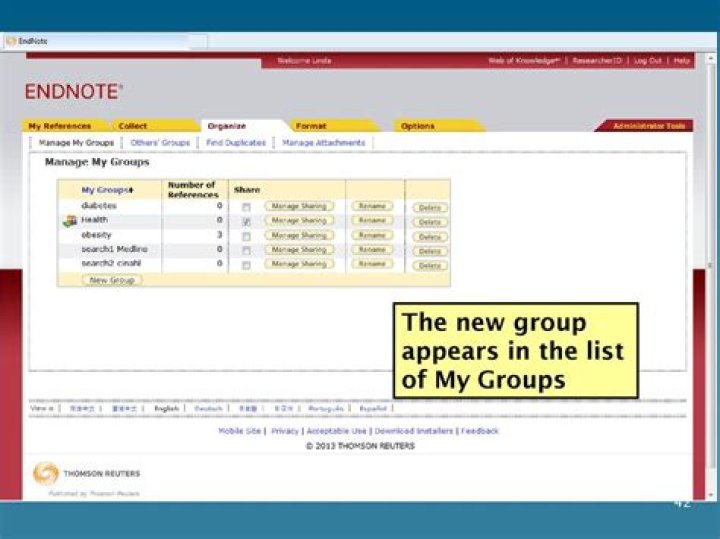
Task: Delete the Health group
Action: [430, 222]
